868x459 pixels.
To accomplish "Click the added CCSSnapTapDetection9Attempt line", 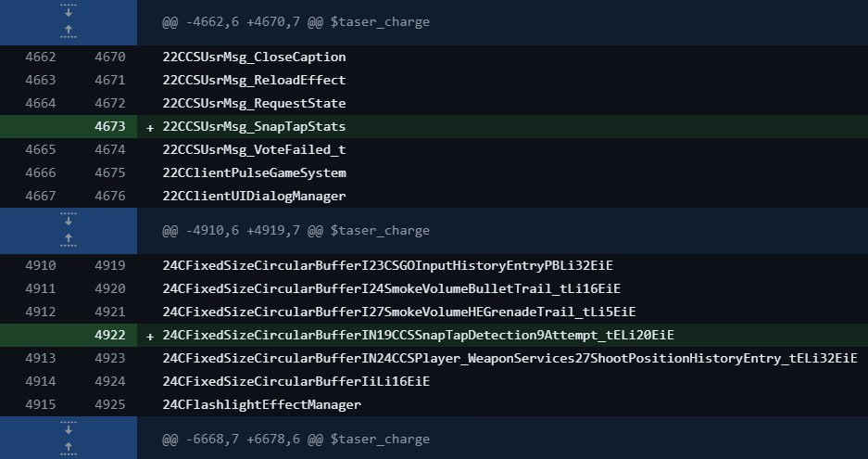I will tap(419, 335).
